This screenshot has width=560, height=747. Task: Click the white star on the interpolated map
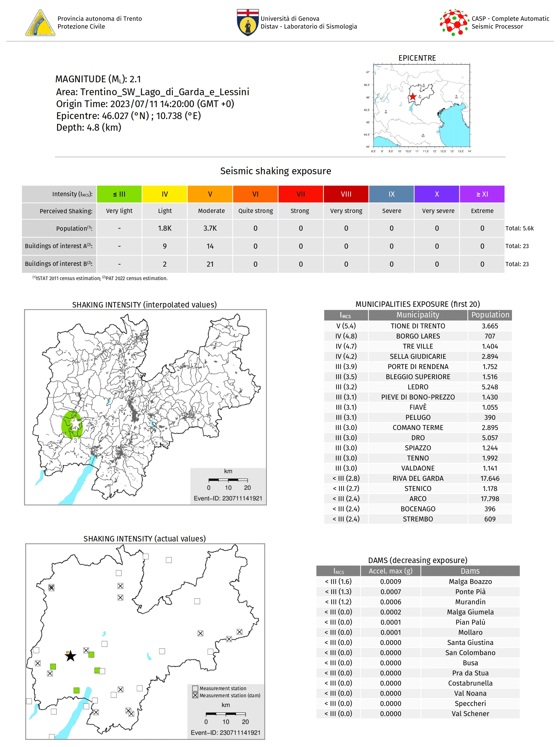[x=76, y=423]
